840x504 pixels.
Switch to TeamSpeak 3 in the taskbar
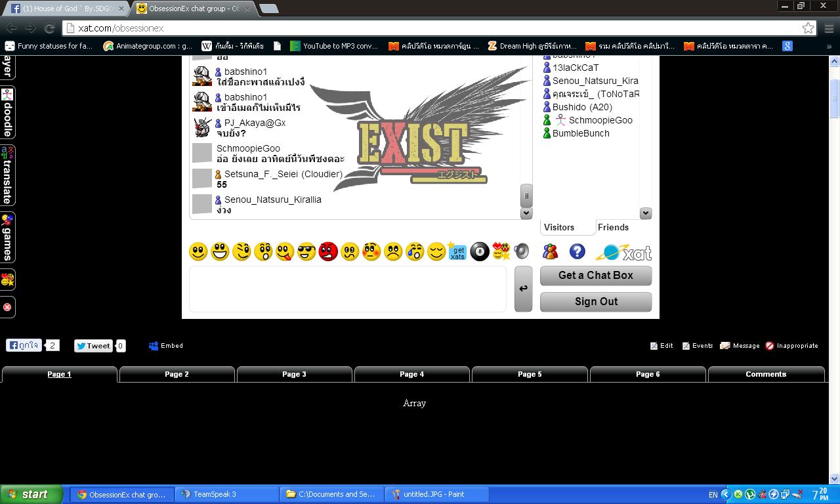(x=226, y=494)
